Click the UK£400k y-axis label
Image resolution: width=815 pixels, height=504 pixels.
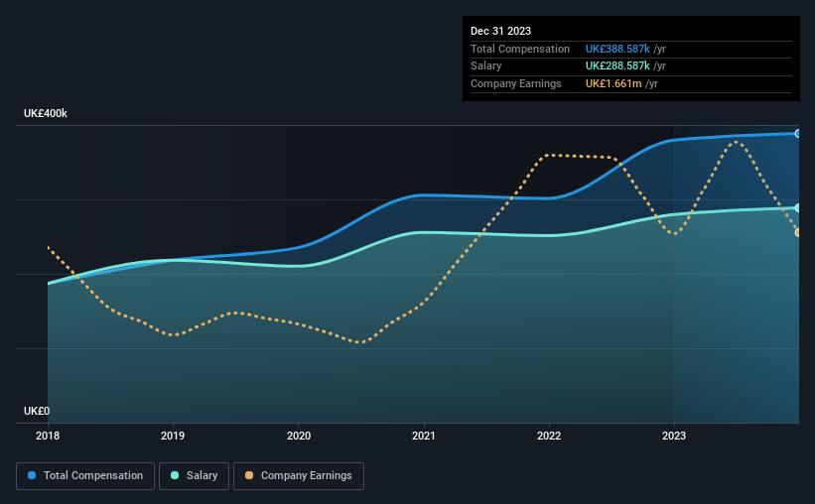[46, 113]
